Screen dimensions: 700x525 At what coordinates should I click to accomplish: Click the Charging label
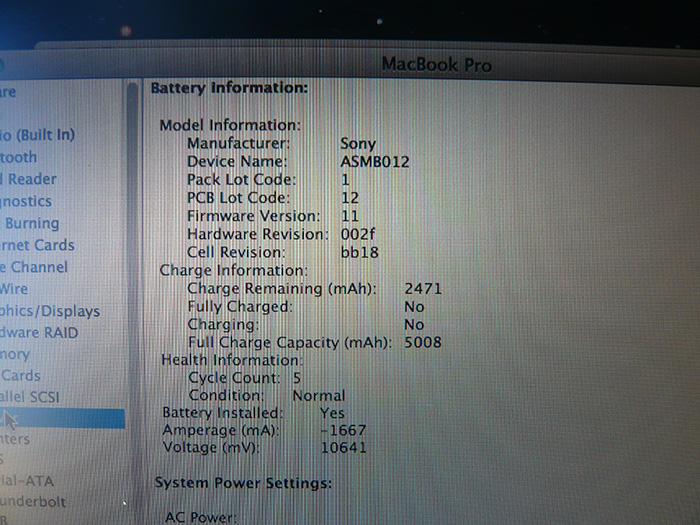pyautogui.click(x=223, y=325)
